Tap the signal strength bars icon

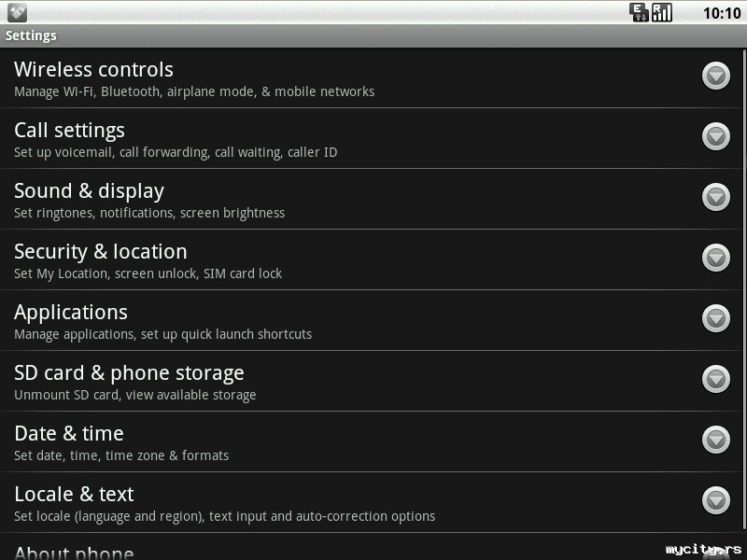(662, 12)
